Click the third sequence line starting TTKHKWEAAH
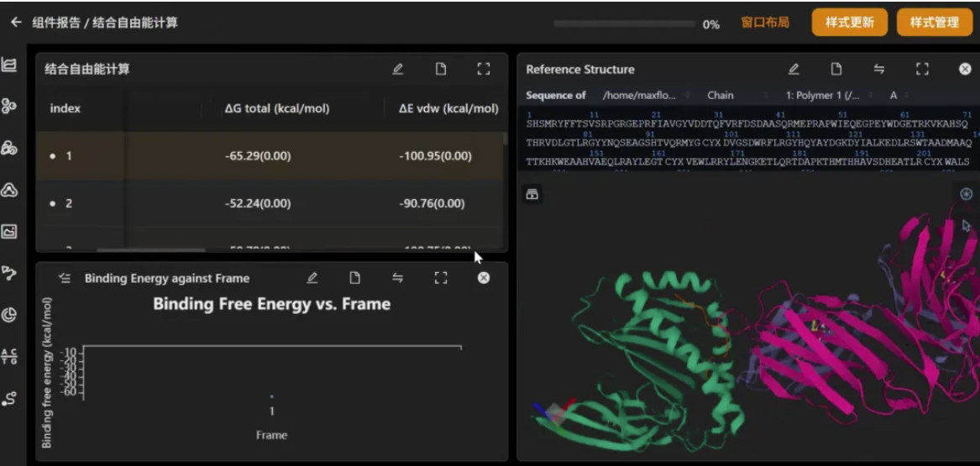Screen dimensions: 980x466 [x=747, y=162]
